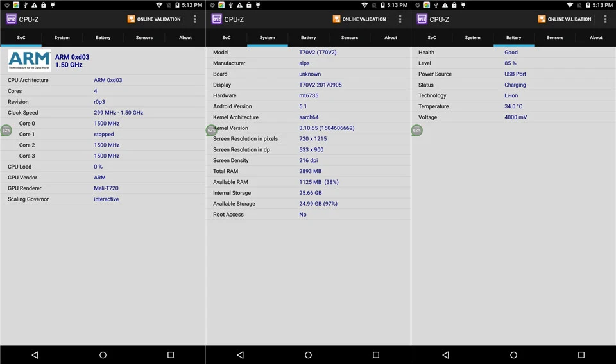
Task: Open About tab on SoC screen
Action: tap(185, 38)
